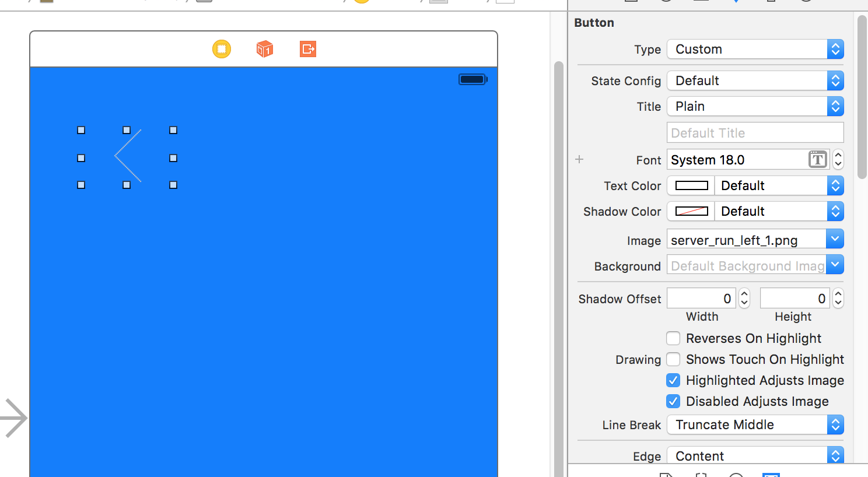Select the back chevron button image on canvas
868x477 pixels.
click(x=128, y=156)
